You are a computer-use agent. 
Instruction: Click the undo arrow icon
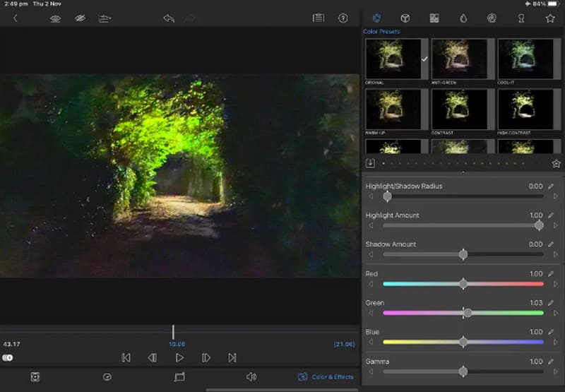[x=168, y=18]
